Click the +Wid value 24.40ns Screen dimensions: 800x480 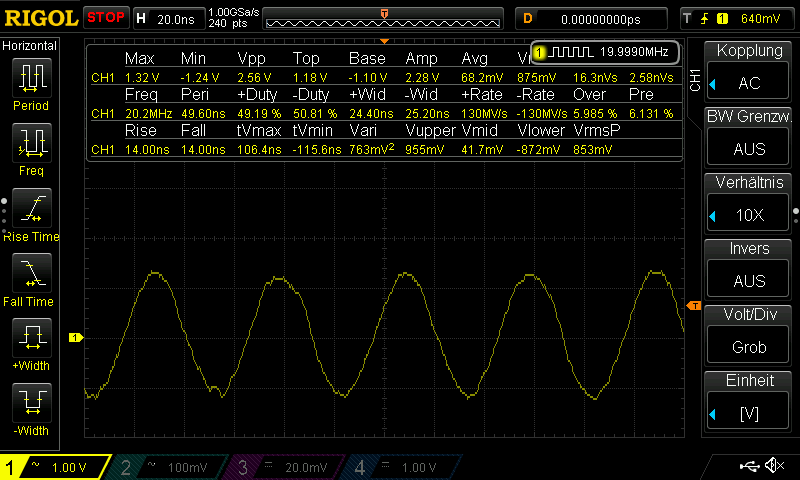[371, 113]
